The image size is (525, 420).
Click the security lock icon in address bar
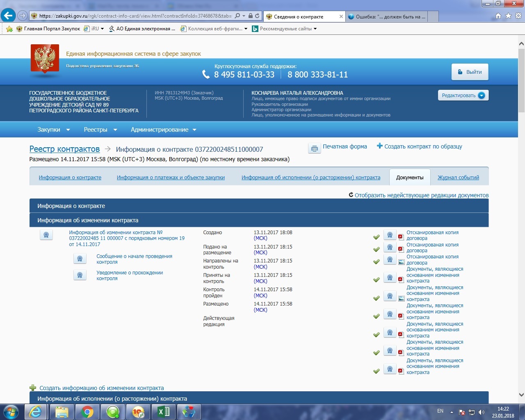point(250,16)
